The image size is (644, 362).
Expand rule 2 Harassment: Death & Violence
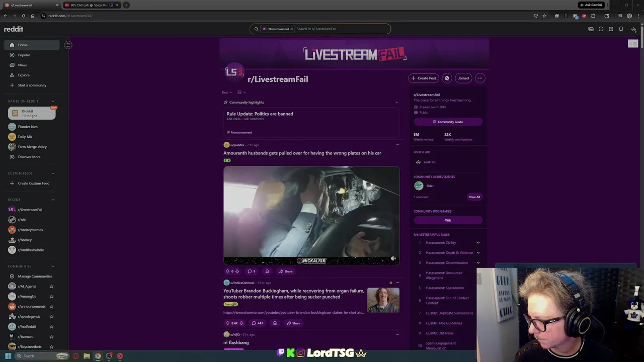pyautogui.click(x=478, y=253)
